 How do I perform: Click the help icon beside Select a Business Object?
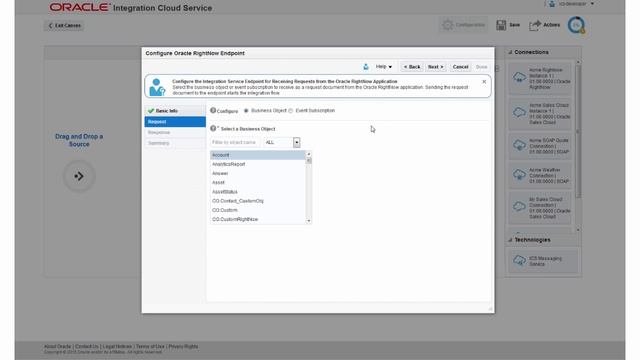[x=213, y=128]
